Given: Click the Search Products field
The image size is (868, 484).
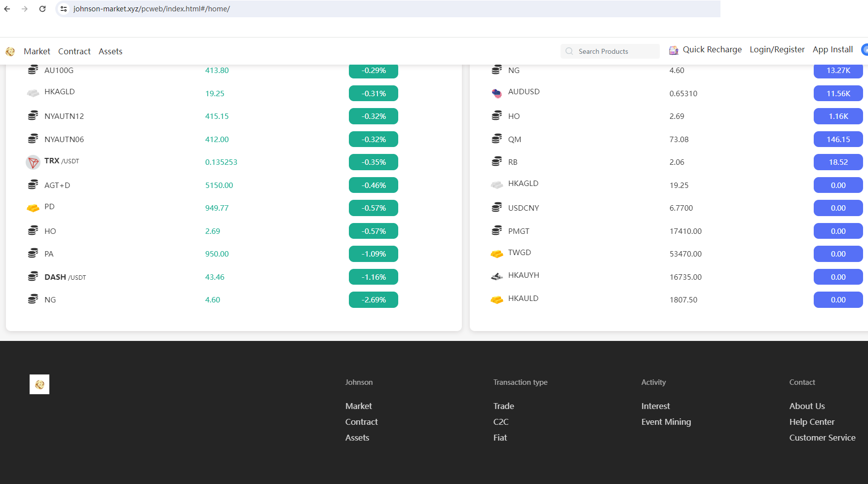Looking at the screenshot, I should [610, 51].
